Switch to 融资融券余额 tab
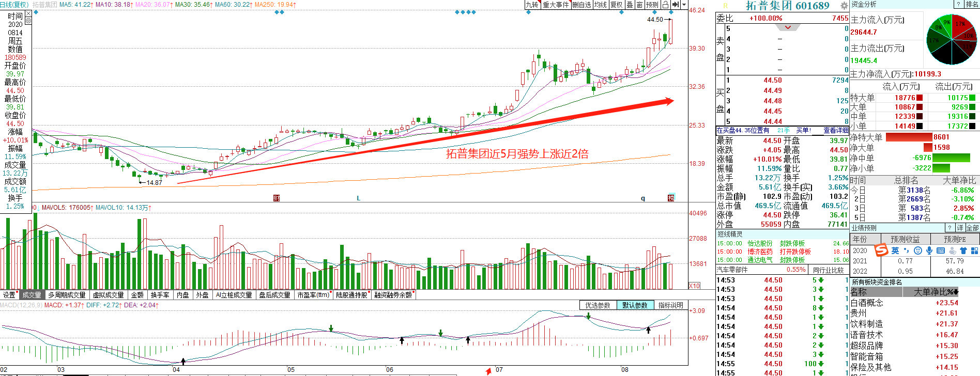This screenshot has height=376, width=980. 393,295
